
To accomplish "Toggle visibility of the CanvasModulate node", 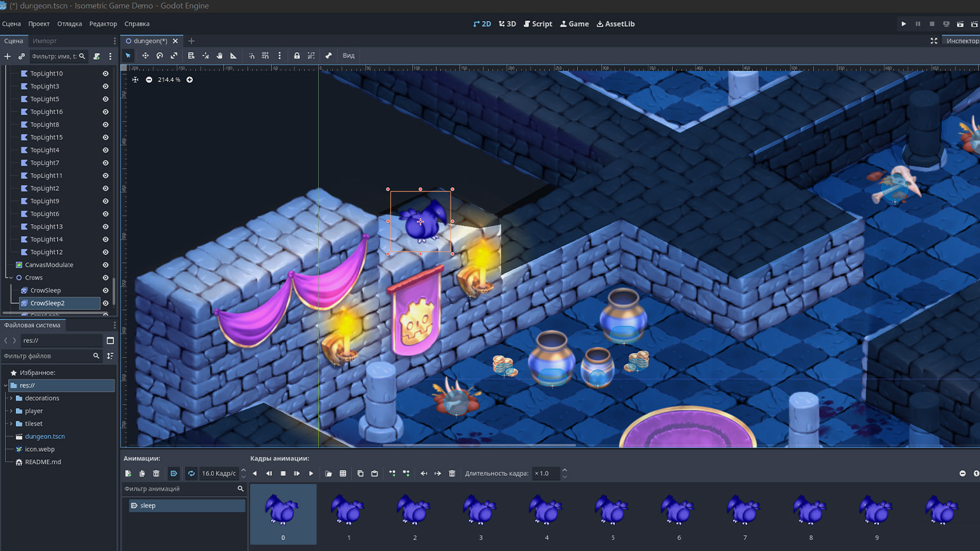I will pos(106,265).
